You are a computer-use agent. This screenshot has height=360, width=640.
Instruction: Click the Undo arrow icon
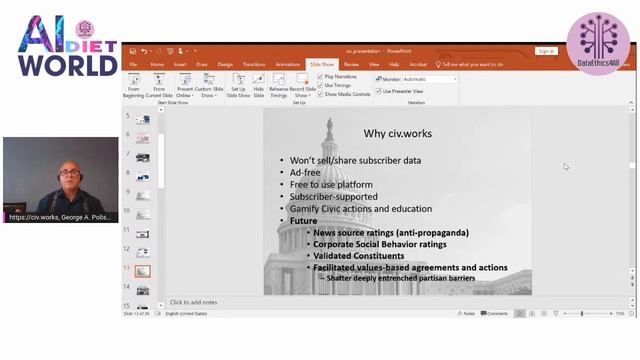[144, 51]
